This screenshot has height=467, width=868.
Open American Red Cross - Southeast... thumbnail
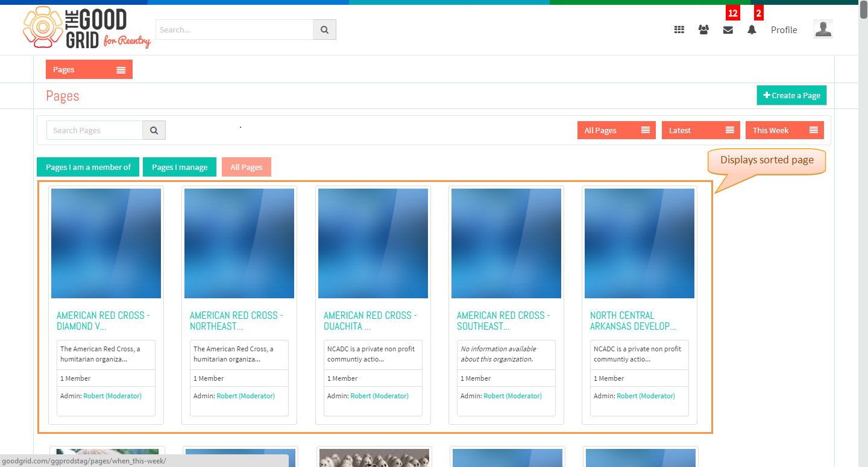click(x=506, y=243)
